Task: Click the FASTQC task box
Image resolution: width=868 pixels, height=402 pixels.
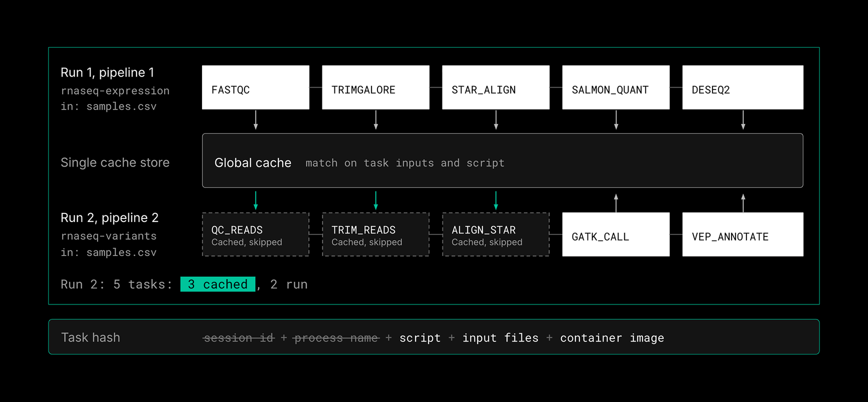Action: point(255,87)
